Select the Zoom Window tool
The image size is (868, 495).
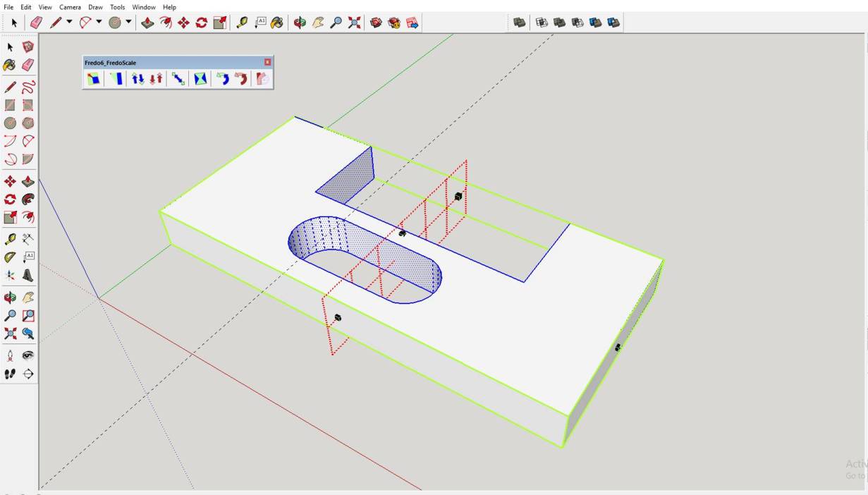(x=28, y=316)
